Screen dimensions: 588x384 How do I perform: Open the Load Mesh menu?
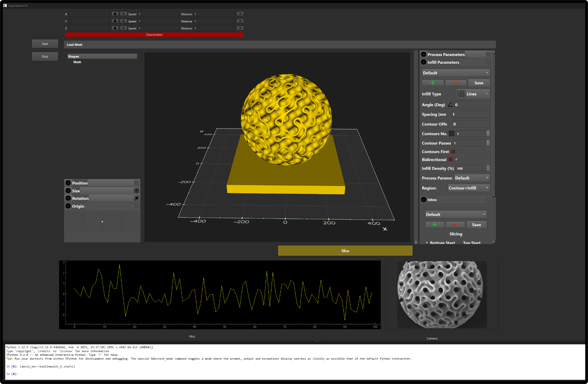click(x=74, y=45)
